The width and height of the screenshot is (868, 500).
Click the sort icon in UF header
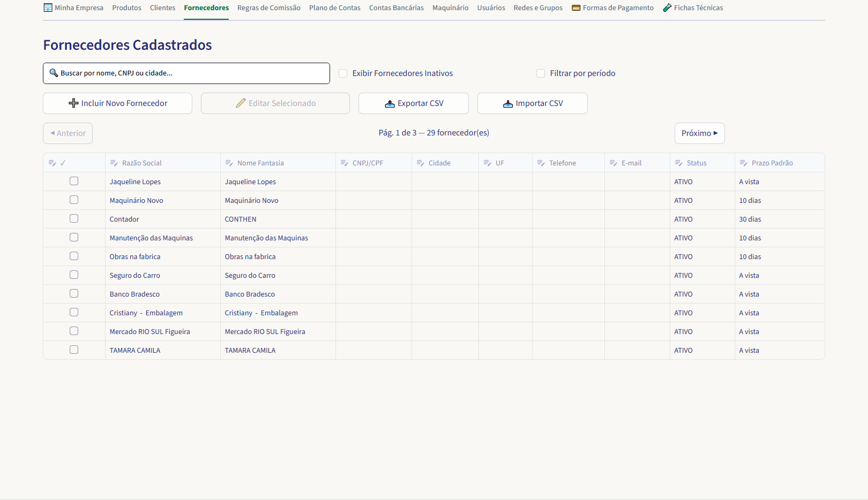click(487, 163)
